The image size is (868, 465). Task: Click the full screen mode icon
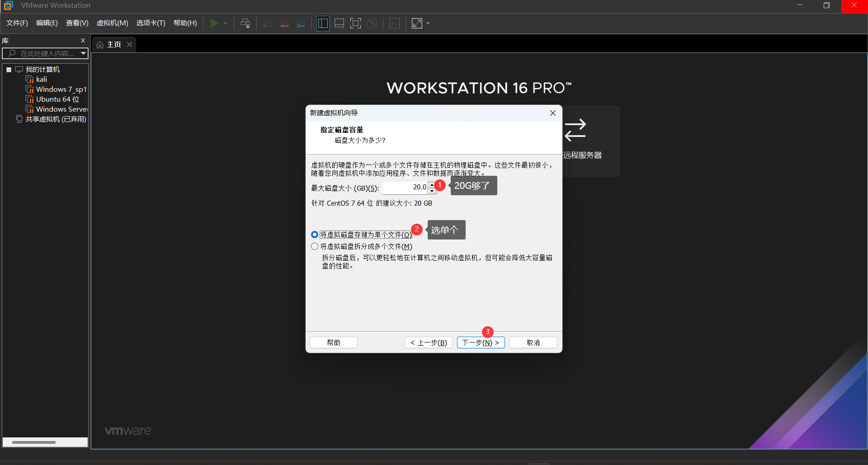click(x=356, y=23)
